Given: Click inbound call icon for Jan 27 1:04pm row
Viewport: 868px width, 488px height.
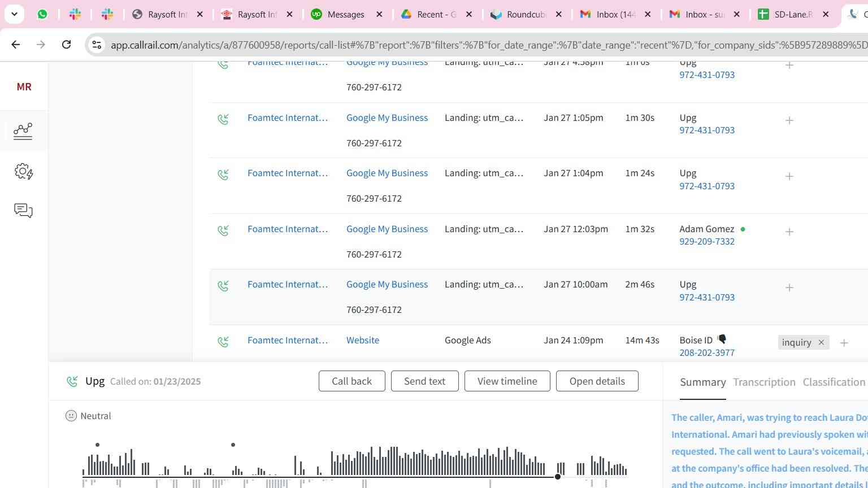Looking at the screenshot, I should [223, 175].
